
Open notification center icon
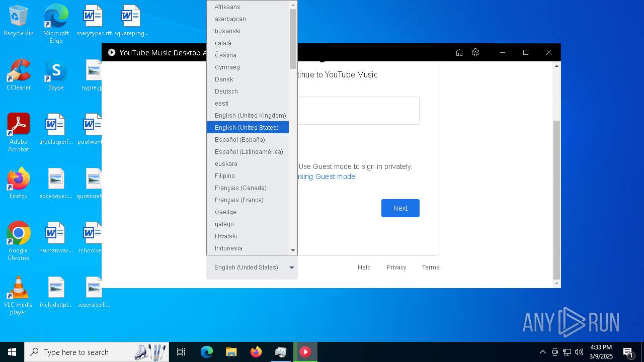click(628, 352)
